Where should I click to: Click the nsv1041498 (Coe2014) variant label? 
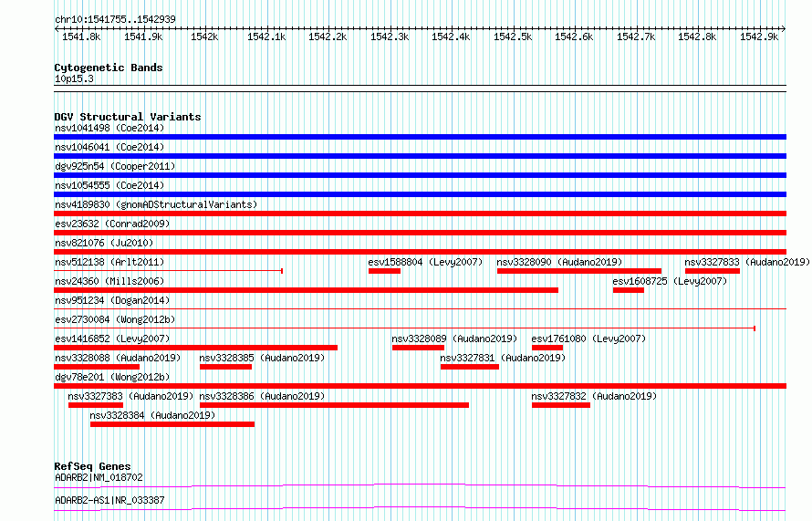tap(109, 128)
